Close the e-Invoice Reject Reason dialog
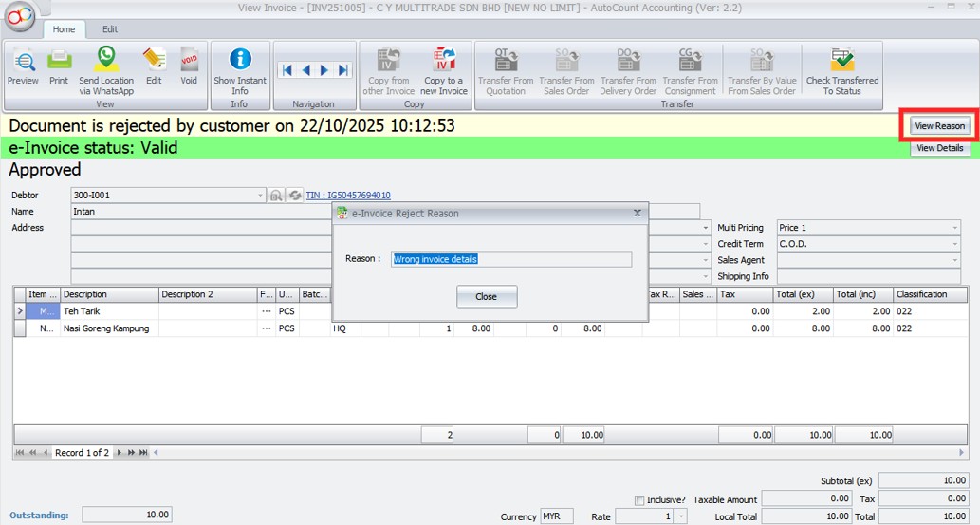The height and width of the screenshot is (525, 980). pos(486,296)
